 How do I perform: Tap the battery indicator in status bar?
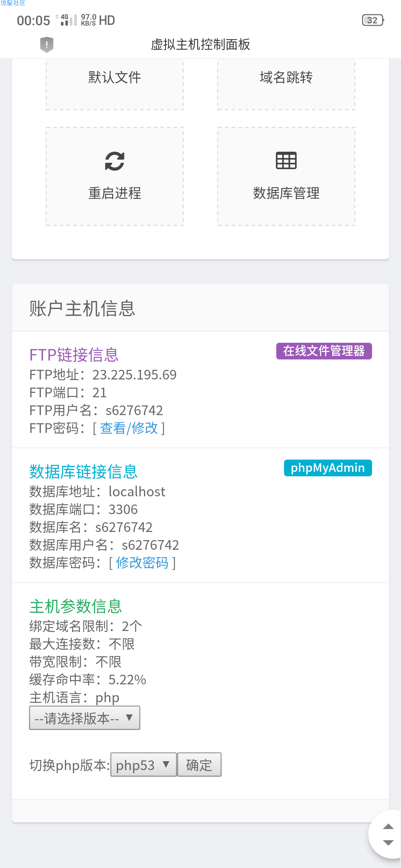(x=373, y=20)
